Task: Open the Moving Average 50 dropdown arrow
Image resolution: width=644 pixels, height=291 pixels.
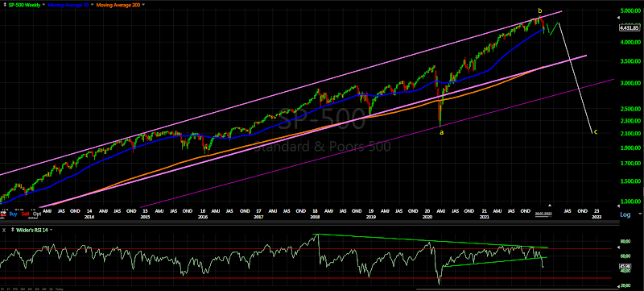Action: (92, 5)
